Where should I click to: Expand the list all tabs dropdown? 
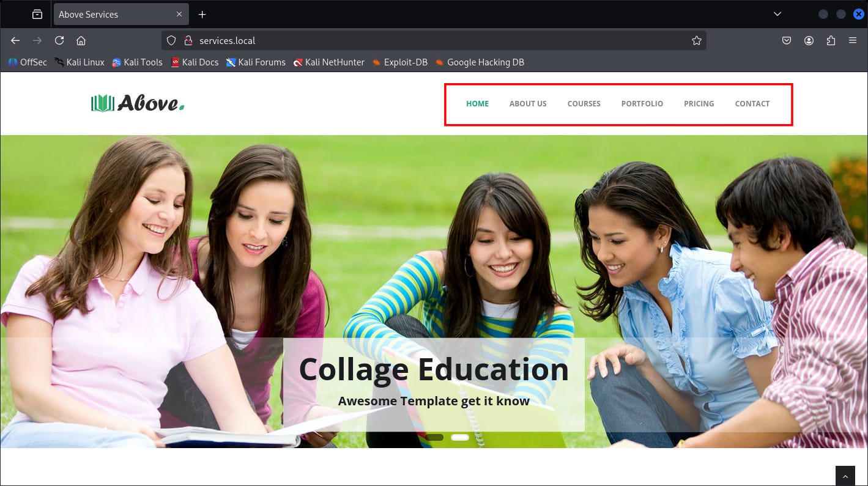[777, 14]
